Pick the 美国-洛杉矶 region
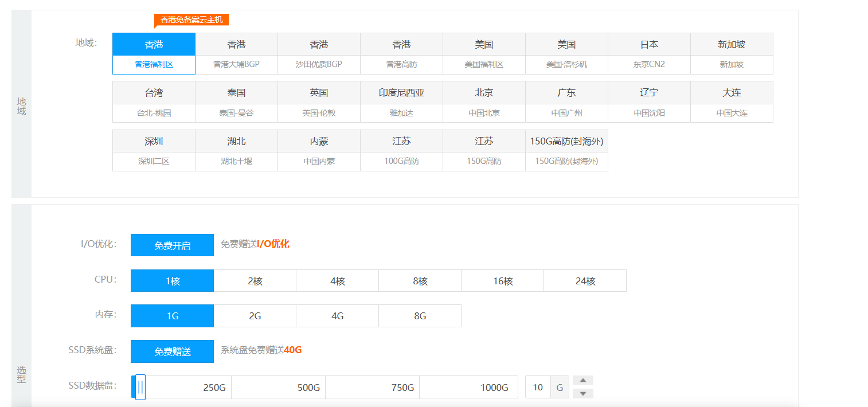The width and height of the screenshot is (868, 407). pos(566,54)
